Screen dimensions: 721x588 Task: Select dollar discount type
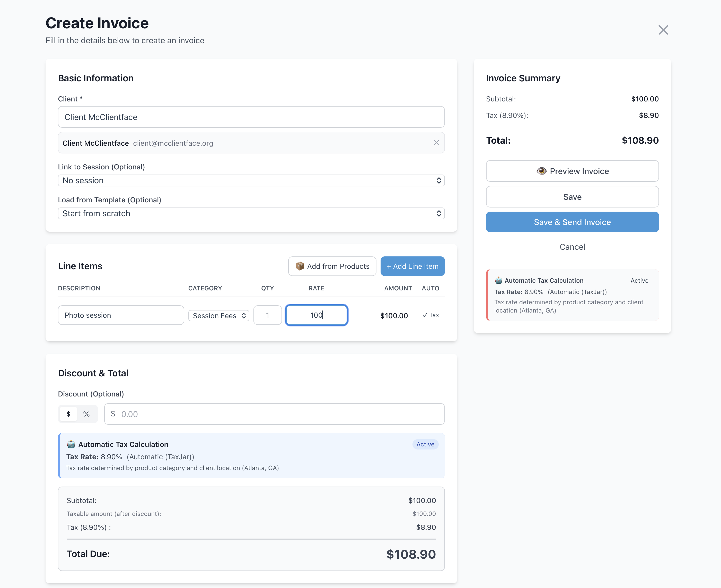[x=68, y=414]
